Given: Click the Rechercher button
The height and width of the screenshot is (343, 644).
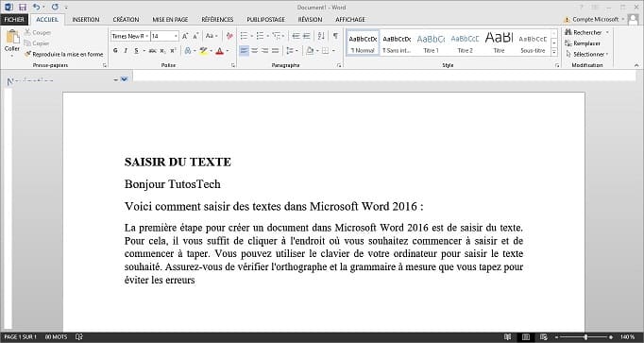Looking at the screenshot, I should click(587, 32).
